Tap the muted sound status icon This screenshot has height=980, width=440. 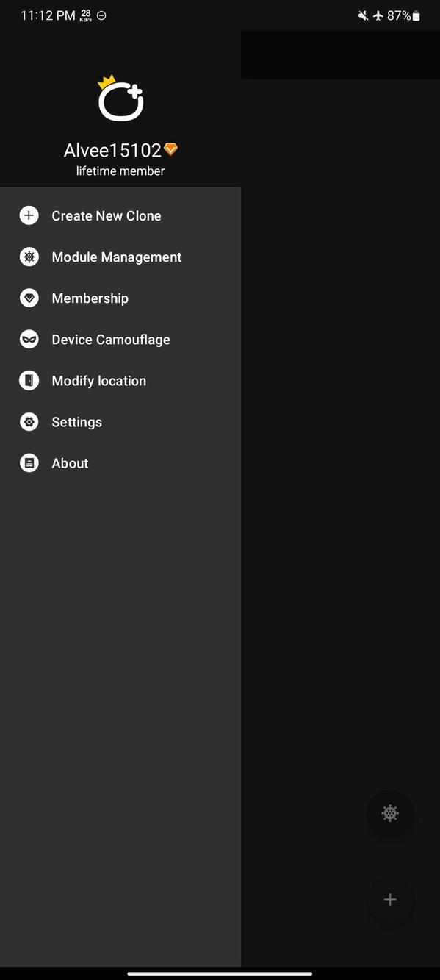[x=363, y=15]
